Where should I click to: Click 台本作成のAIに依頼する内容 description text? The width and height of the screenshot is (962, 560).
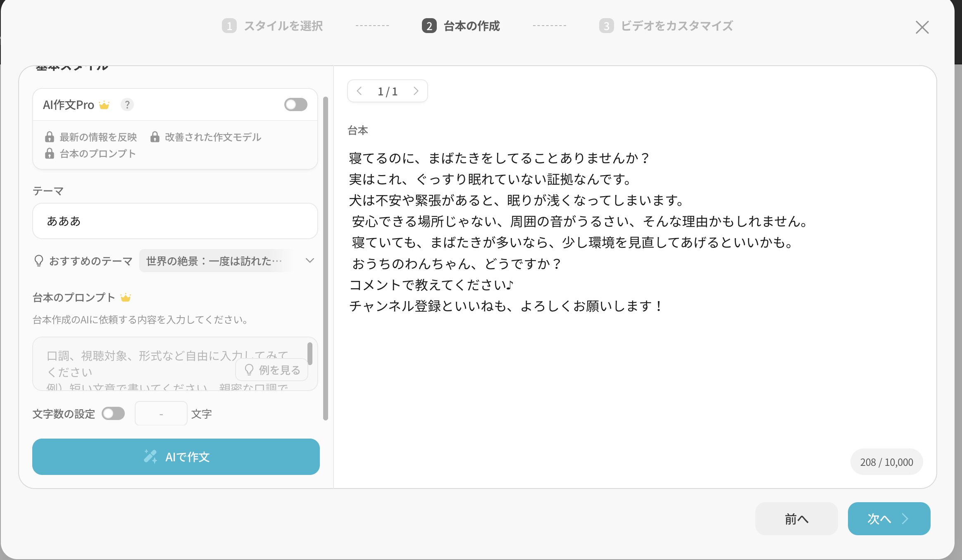coord(140,320)
